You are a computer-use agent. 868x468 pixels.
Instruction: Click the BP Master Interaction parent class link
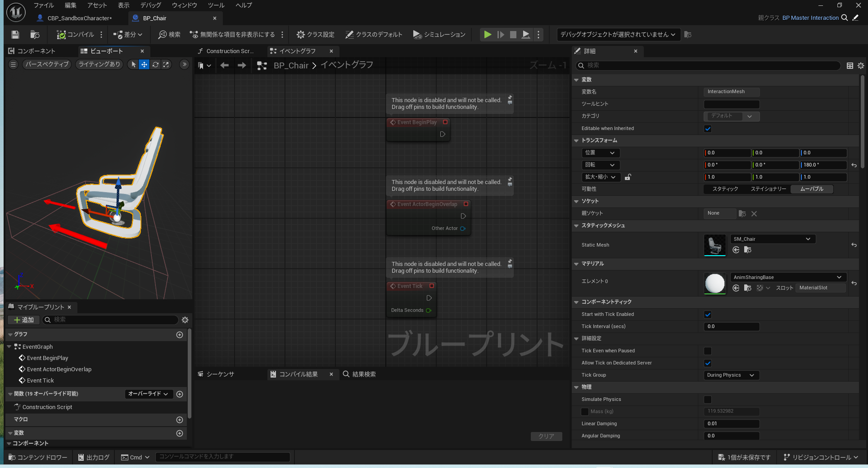[810, 18]
